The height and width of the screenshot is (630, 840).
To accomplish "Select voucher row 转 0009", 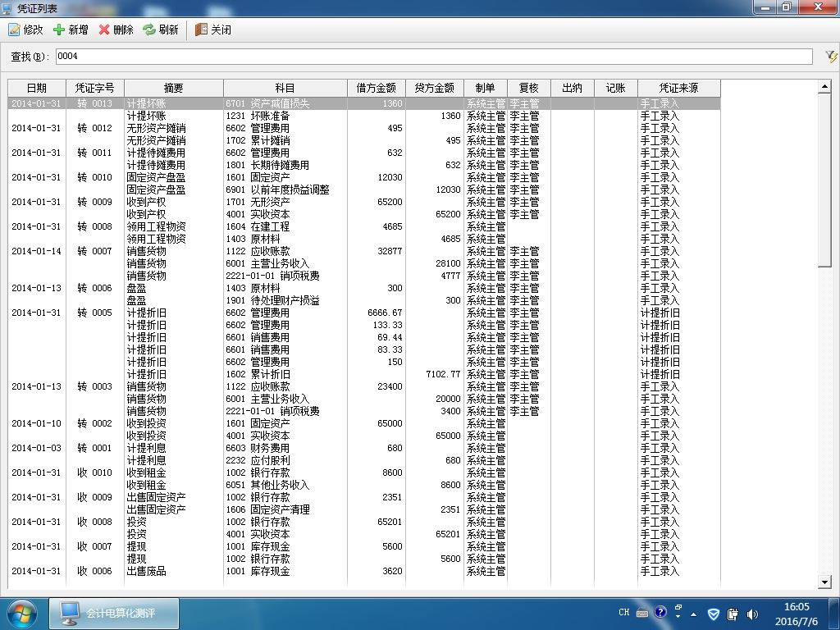I will coord(363,202).
